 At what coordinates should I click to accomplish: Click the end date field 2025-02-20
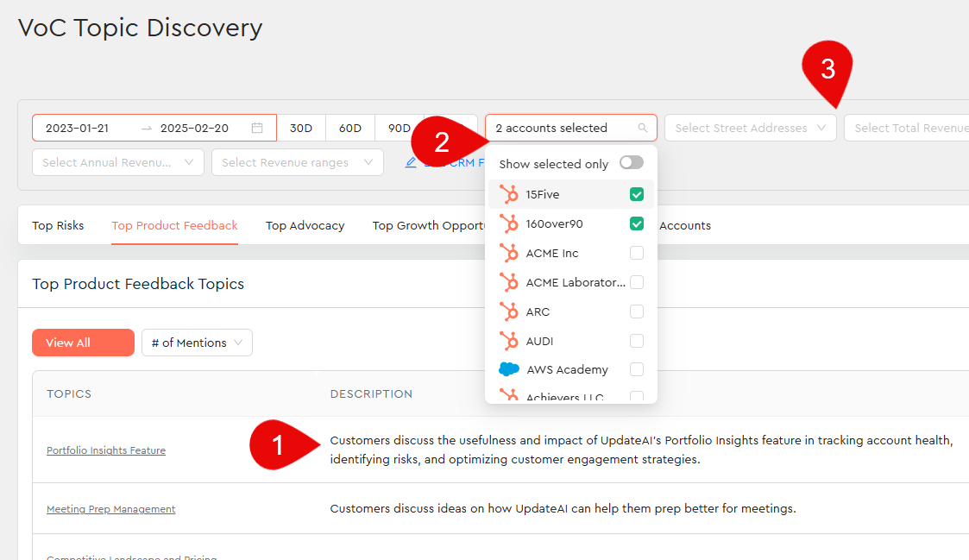coord(195,128)
